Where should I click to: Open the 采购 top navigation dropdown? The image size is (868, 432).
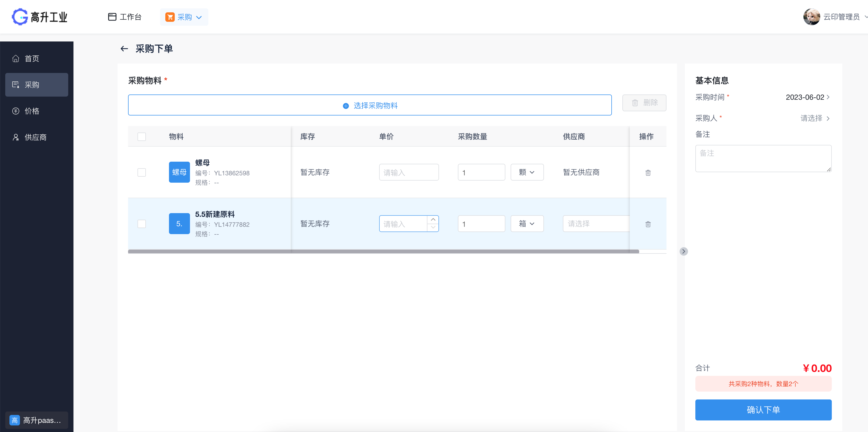(184, 17)
